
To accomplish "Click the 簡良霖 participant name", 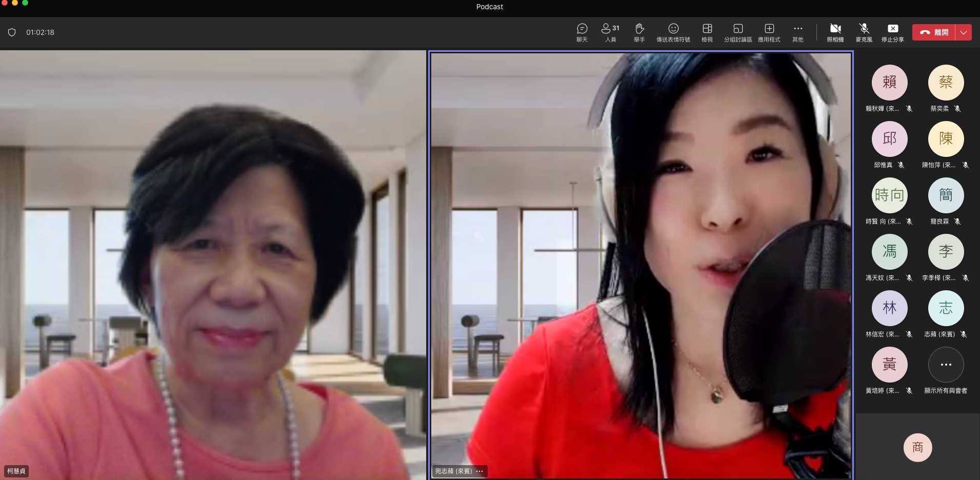I will tap(939, 222).
